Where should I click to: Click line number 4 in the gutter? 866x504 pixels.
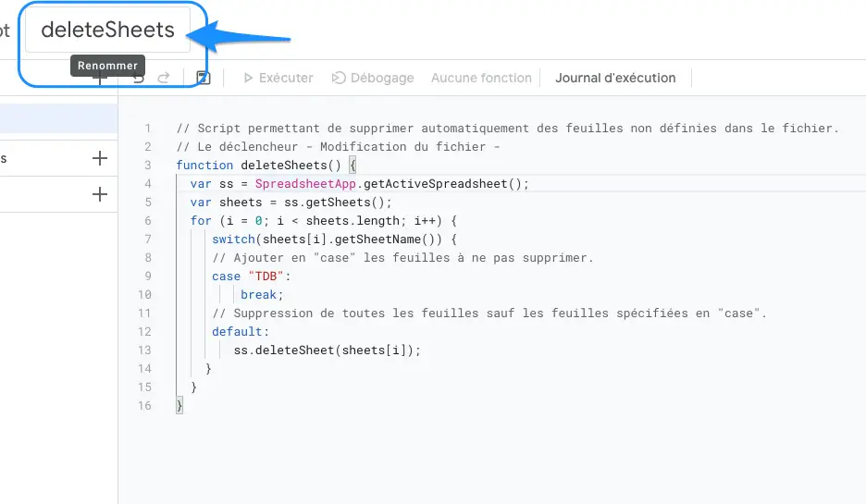pyautogui.click(x=147, y=184)
